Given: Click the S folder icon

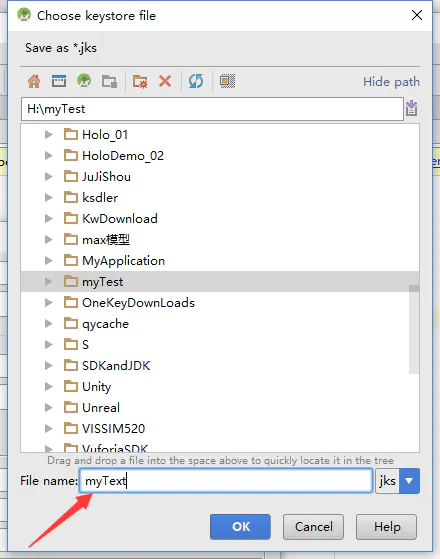Looking at the screenshot, I should pos(71,344).
